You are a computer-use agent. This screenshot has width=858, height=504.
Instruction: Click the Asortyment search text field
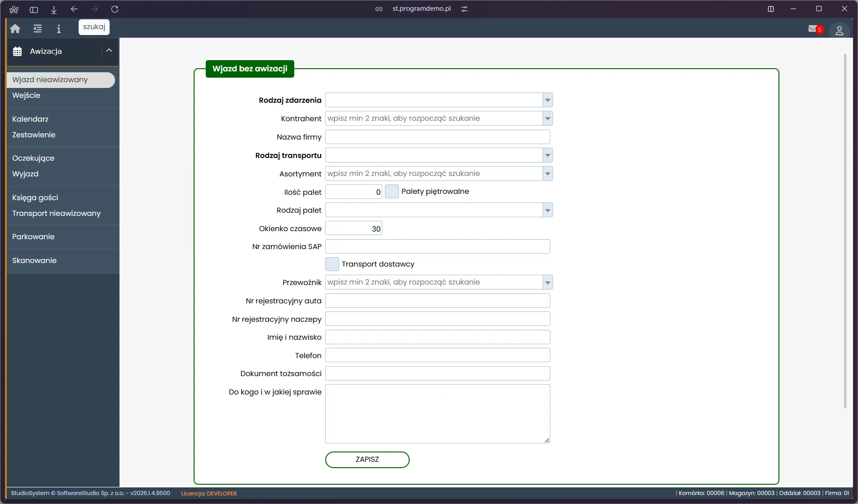click(434, 174)
